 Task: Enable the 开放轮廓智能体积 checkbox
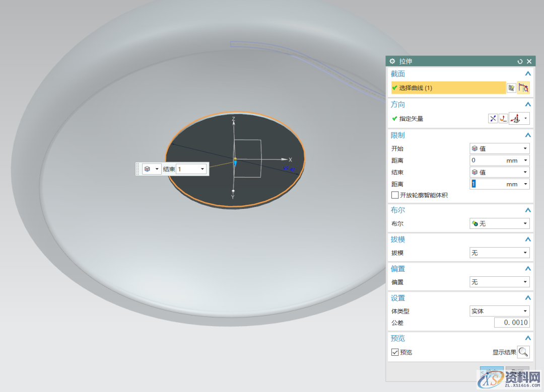tap(395, 195)
